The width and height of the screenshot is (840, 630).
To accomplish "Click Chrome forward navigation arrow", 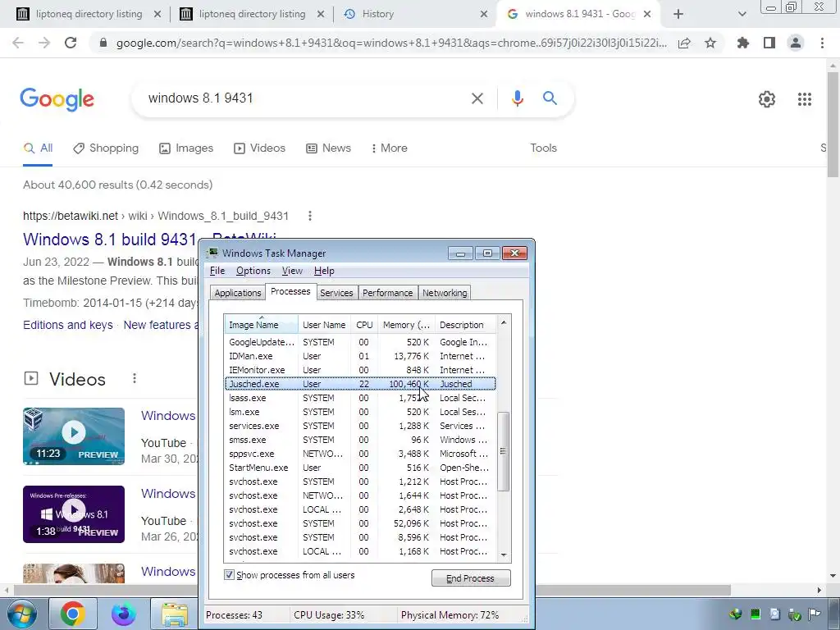I will point(44,43).
